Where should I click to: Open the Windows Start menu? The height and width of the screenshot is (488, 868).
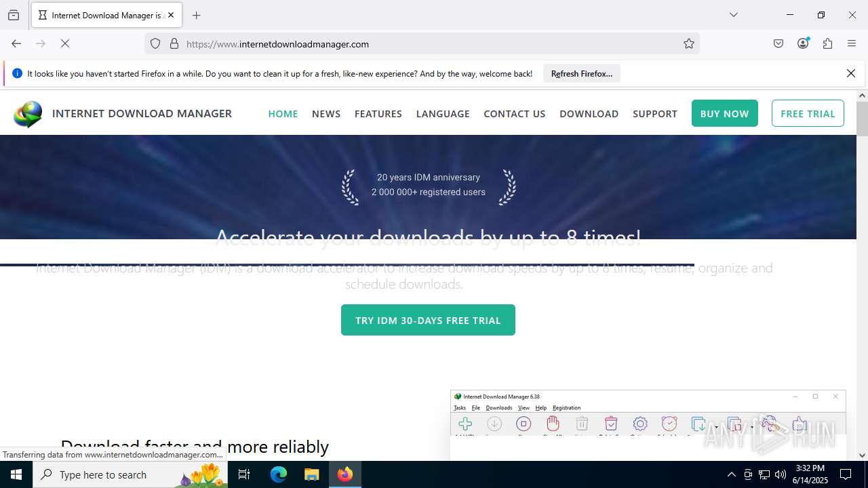point(16,474)
